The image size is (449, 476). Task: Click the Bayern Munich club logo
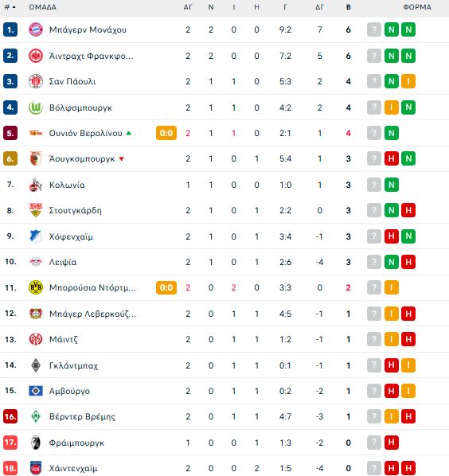click(x=36, y=29)
